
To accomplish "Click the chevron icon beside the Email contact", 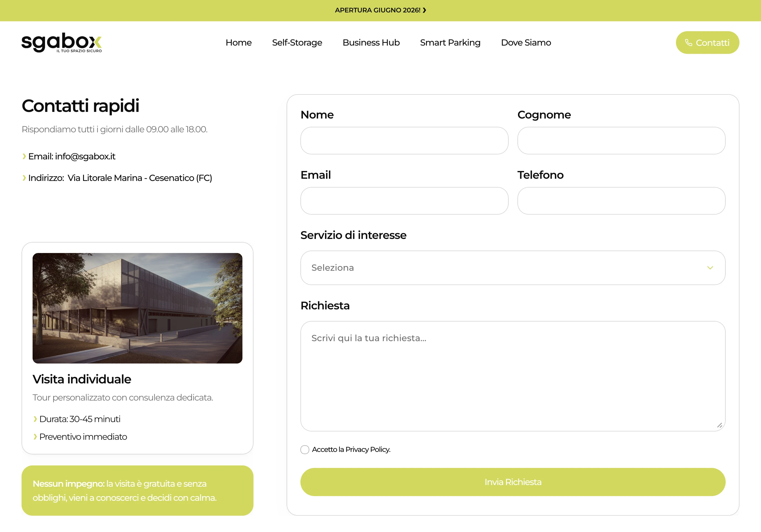I will 24,156.
